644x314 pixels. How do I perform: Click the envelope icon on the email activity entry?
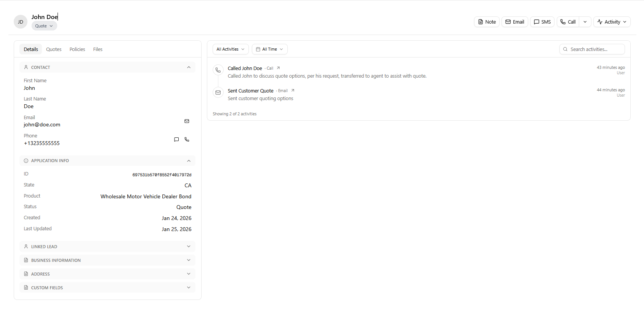(218, 92)
